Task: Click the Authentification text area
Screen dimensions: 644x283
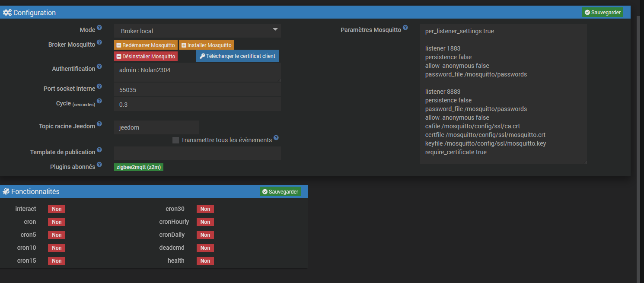Action: point(198,72)
